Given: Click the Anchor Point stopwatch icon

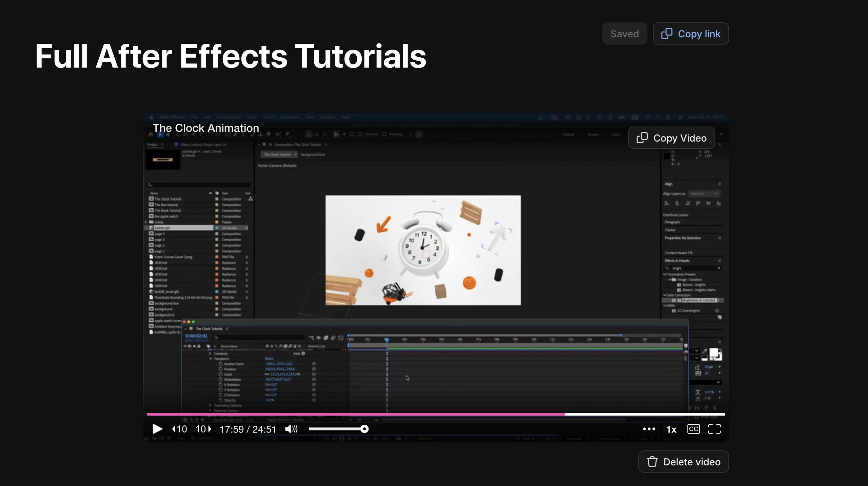Looking at the screenshot, I should click(x=221, y=364).
